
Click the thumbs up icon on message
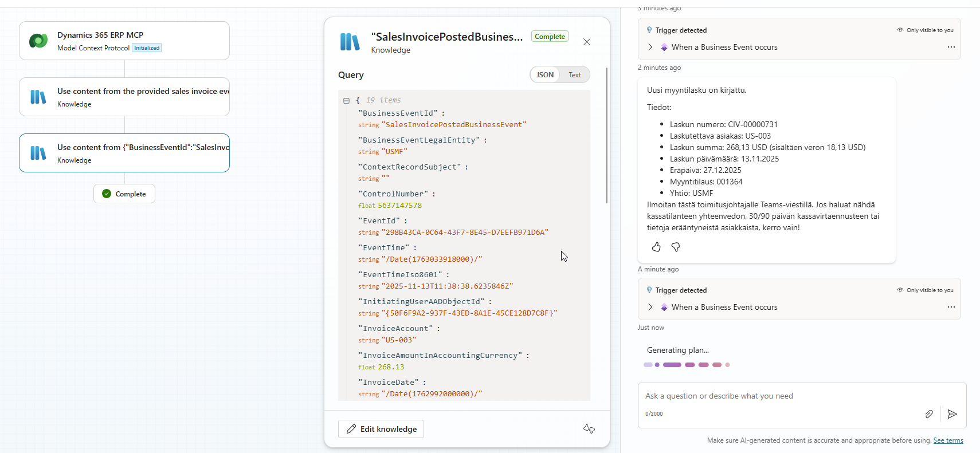[656, 247]
